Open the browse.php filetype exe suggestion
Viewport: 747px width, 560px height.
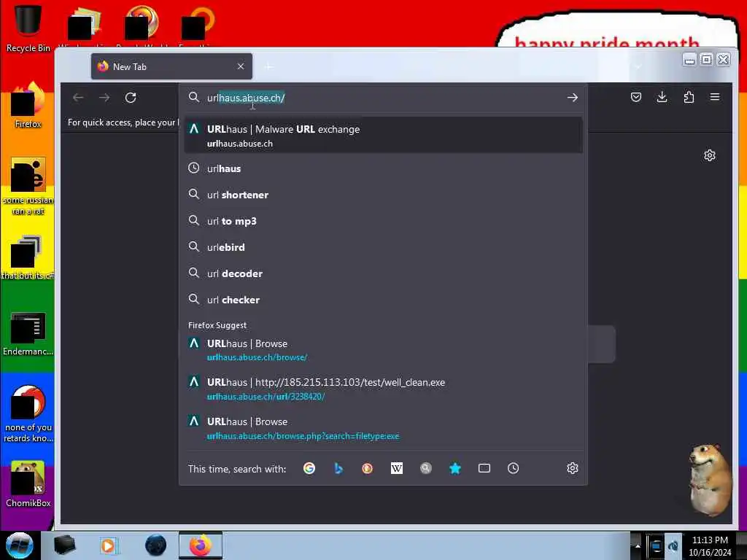coord(383,429)
